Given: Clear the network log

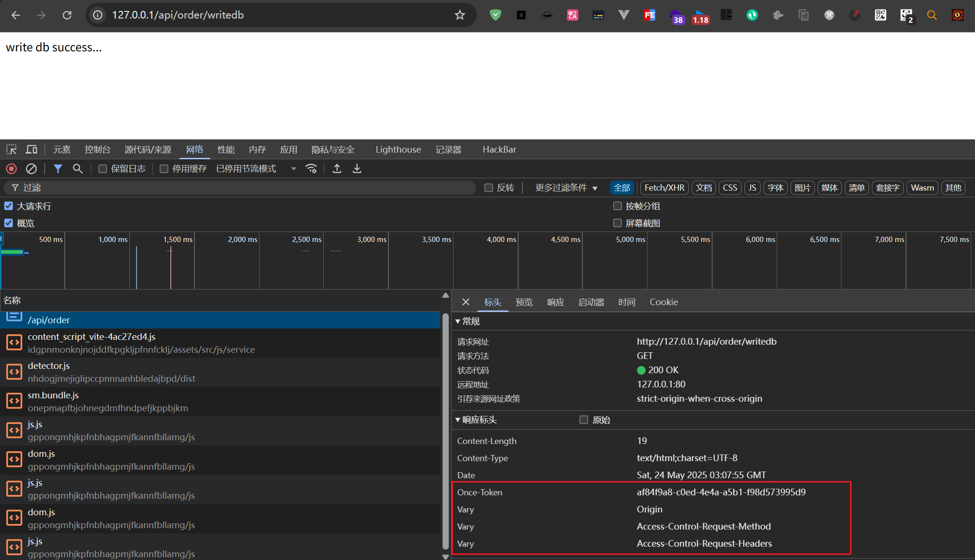Looking at the screenshot, I should (31, 169).
